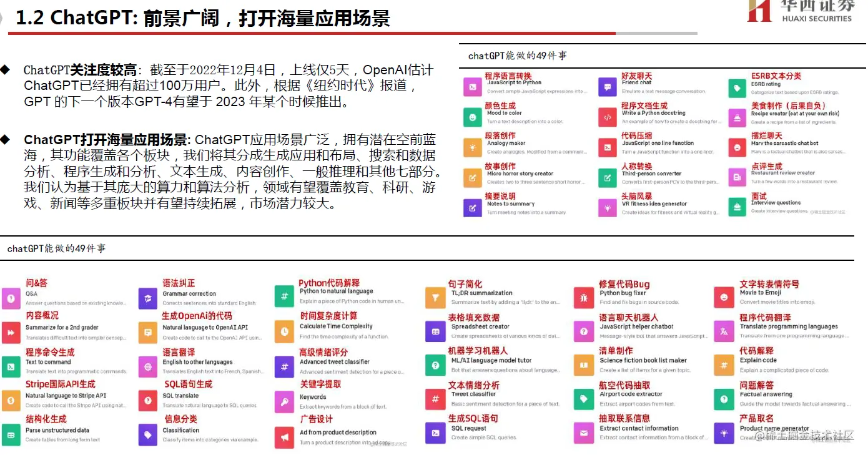Select the Text to command terminal icon

(x=11, y=366)
